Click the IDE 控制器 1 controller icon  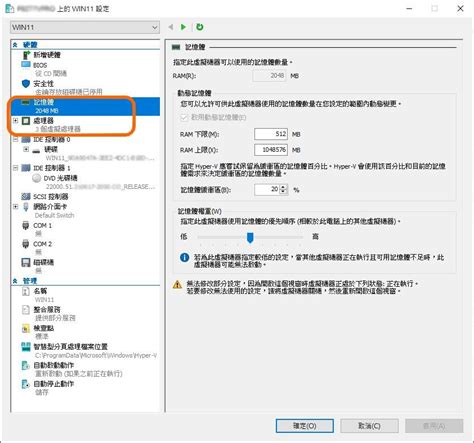[x=26, y=168]
